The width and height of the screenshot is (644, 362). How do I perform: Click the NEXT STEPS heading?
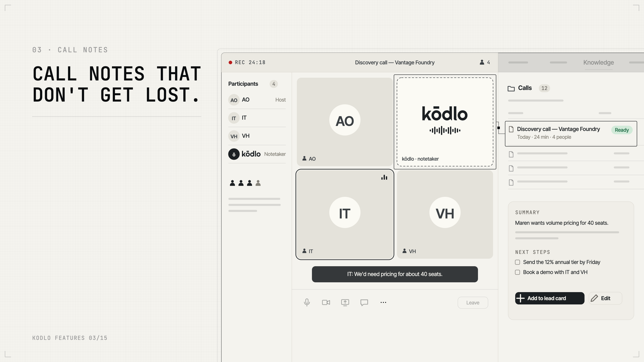(x=533, y=252)
